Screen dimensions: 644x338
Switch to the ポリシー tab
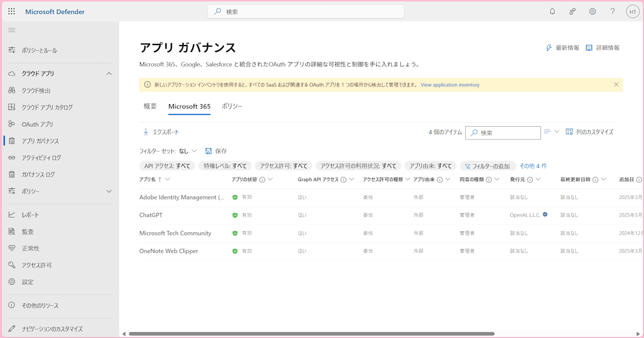pos(232,106)
